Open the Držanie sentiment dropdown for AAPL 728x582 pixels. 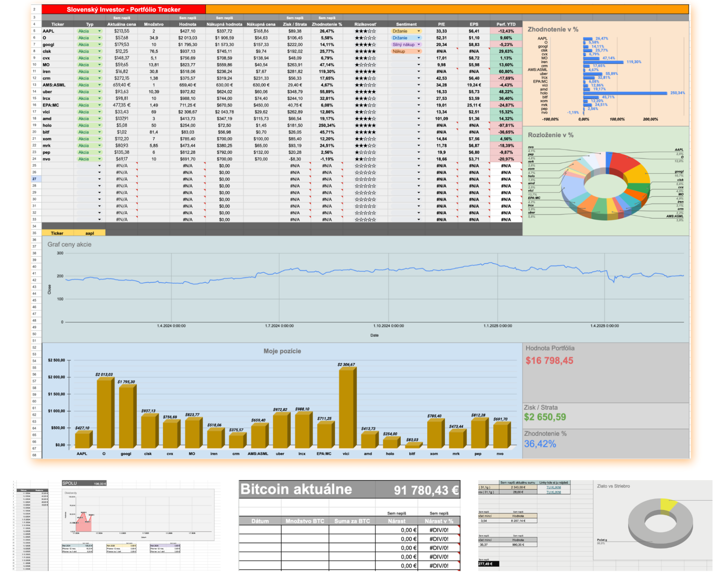coord(419,31)
